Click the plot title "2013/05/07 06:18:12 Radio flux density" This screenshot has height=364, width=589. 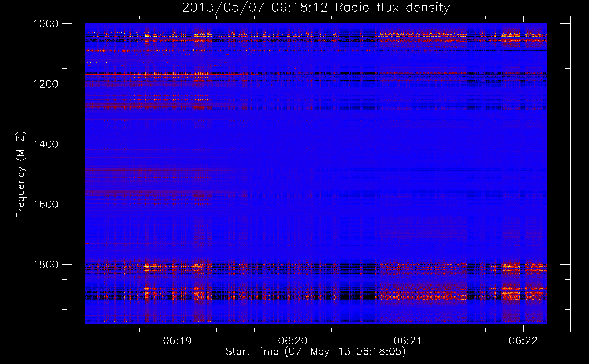pyautogui.click(x=316, y=8)
